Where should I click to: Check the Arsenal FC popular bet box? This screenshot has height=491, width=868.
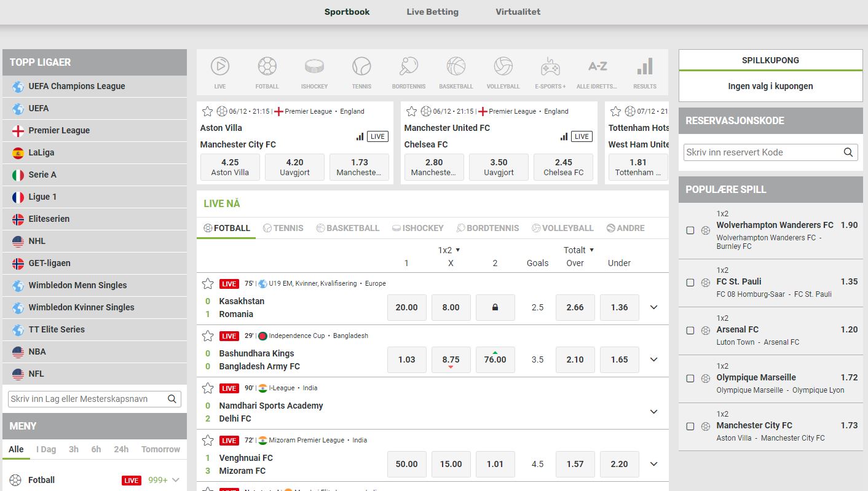point(690,331)
